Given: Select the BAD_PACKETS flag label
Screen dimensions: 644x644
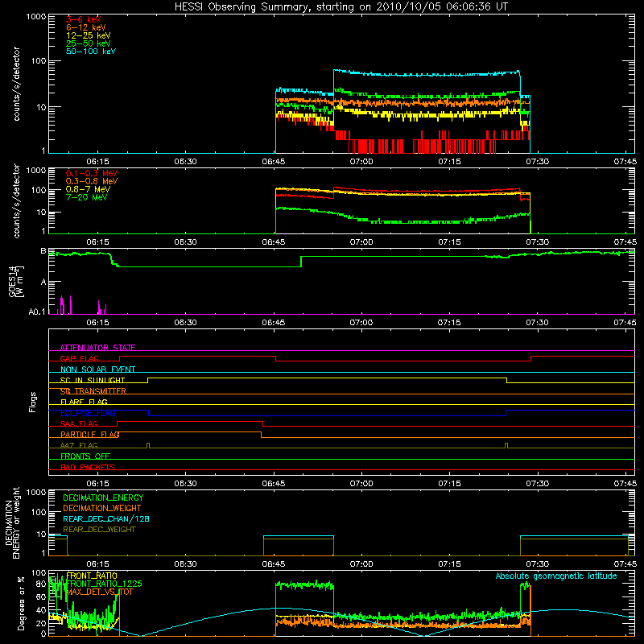Looking at the screenshot, I should click(x=88, y=467).
